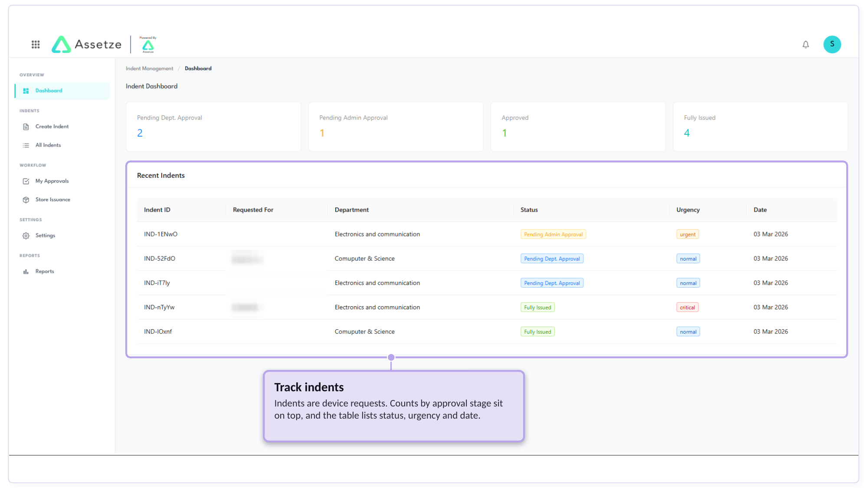The image size is (868, 488).
Task: Click the Indent Dashboard page title
Action: click(151, 86)
